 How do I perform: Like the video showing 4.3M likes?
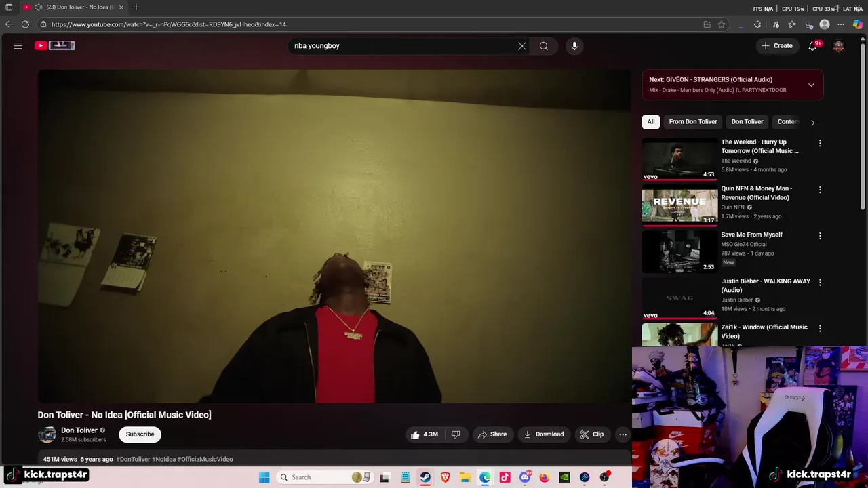[425, 434]
